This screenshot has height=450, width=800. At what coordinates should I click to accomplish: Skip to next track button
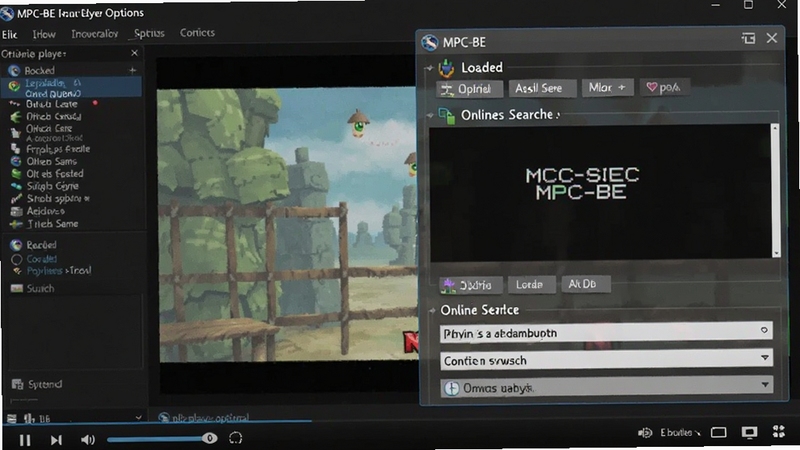(x=56, y=439)
